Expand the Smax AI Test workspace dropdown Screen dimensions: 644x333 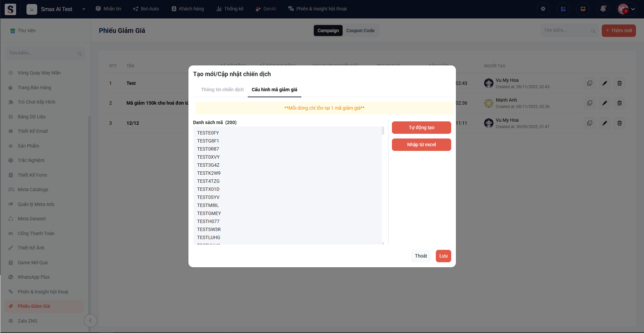pos(84,9)
